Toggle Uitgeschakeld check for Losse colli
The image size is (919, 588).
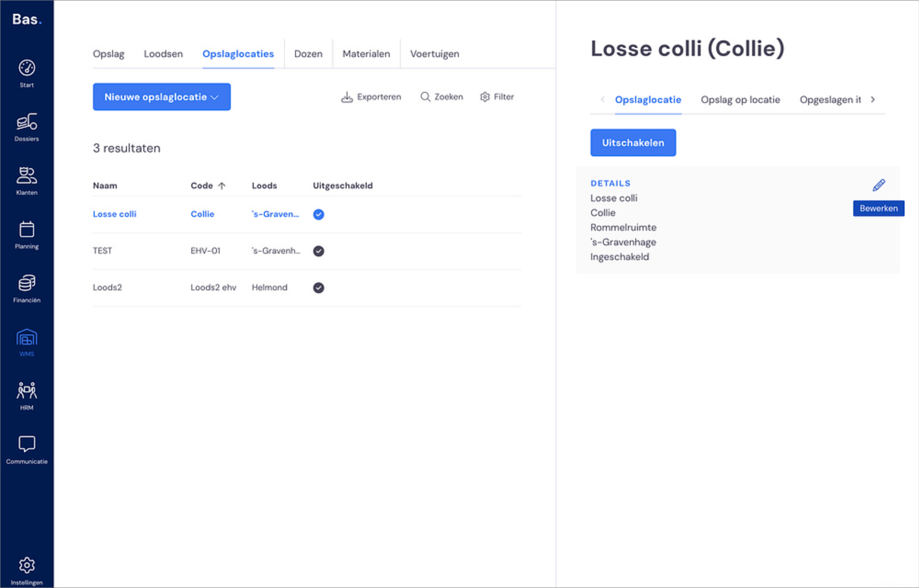point(318,215)
